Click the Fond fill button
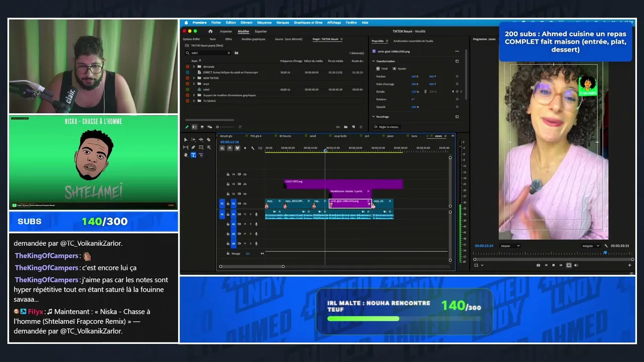Screen dimensions: 644x362 [382, 68]
